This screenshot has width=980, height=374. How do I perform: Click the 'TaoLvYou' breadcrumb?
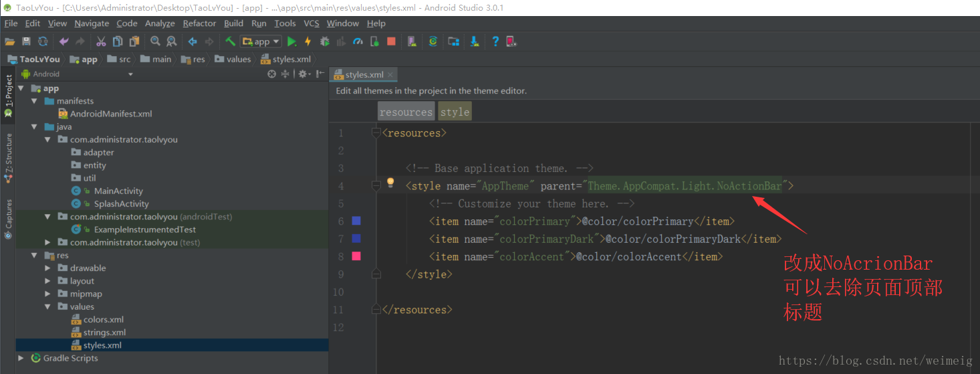pos(33,59)
